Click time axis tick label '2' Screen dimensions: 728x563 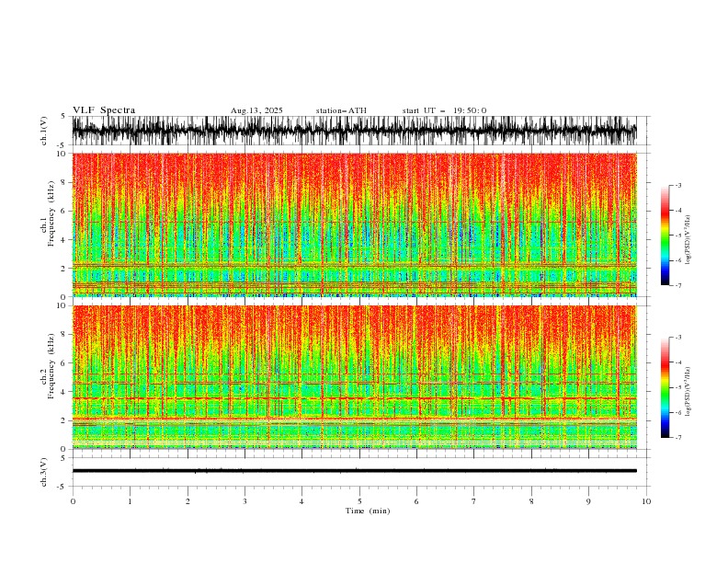click(188, 501)
